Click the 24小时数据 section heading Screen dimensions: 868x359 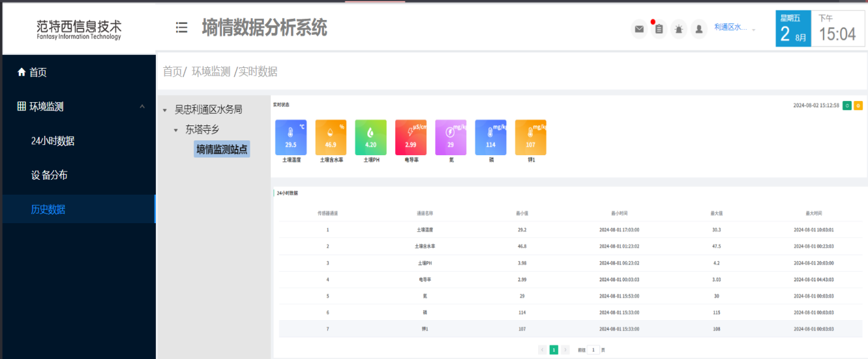click(x=287, y=193)
